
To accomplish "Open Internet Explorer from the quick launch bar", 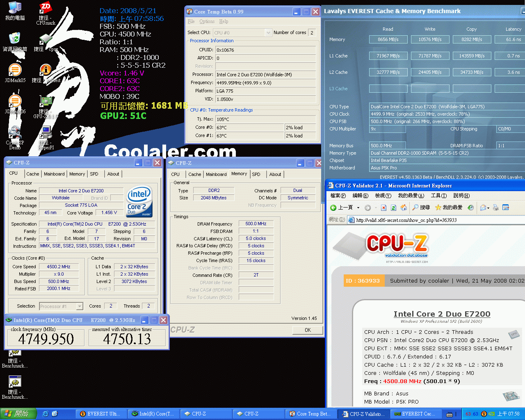I will point(46,414).
